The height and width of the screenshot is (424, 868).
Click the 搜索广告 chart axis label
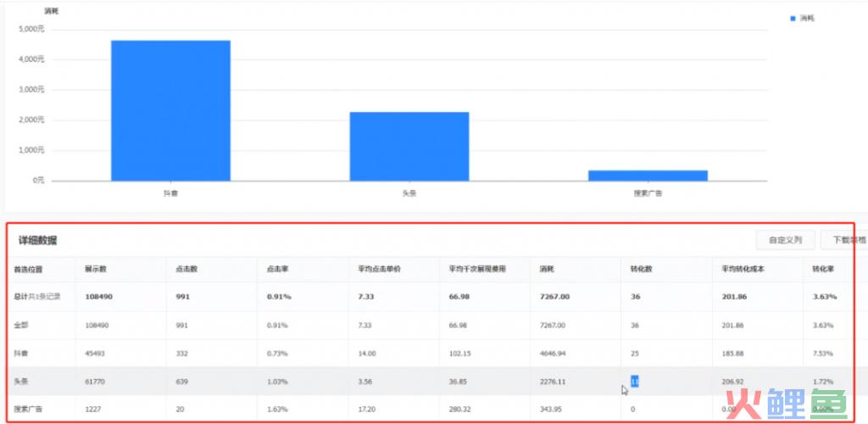click(x=648, y=193)
